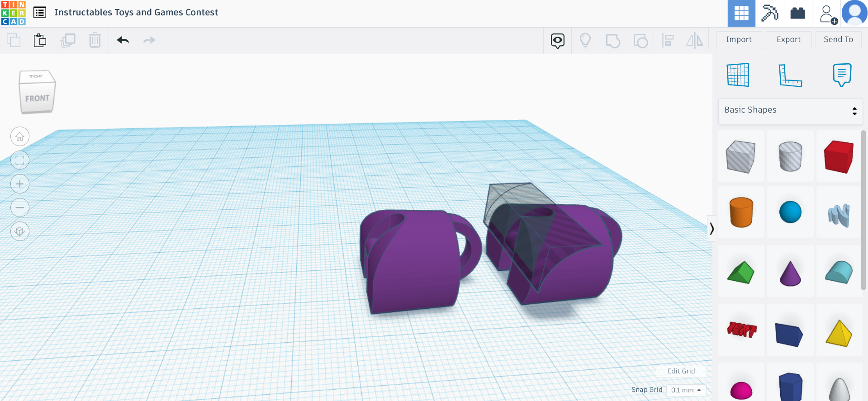
Task: Open the Snap Grid 0.1 mm dropdown
Action: coord(686,390)
